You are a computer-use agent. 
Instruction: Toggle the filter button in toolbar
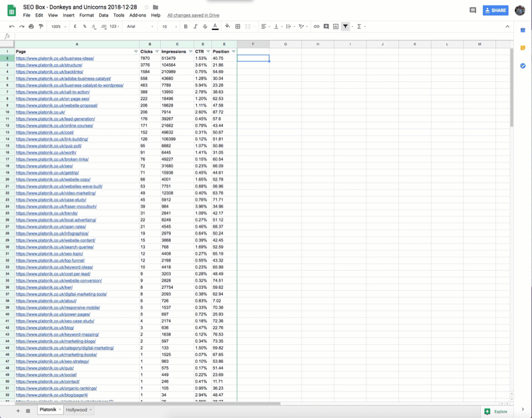point(345,27)
